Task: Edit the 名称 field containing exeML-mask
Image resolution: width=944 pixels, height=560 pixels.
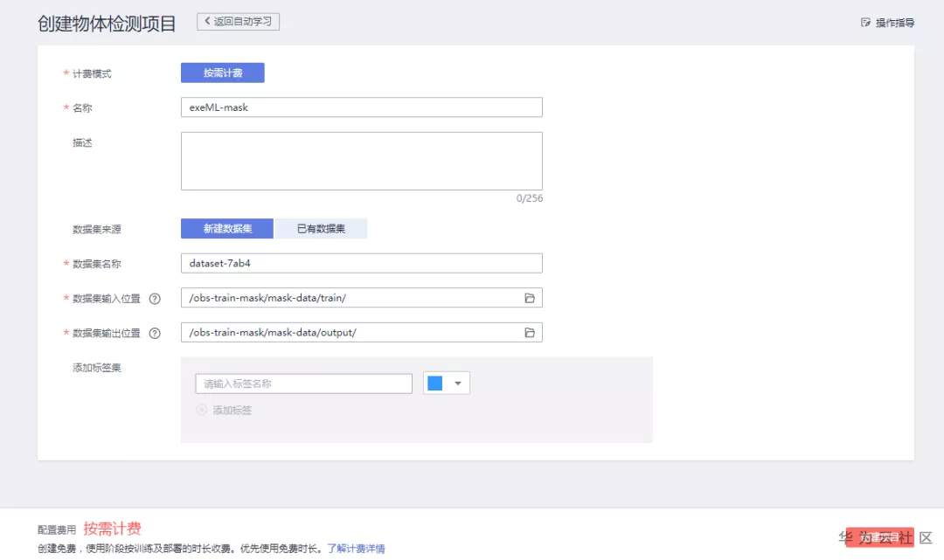Action: (361, 107)
